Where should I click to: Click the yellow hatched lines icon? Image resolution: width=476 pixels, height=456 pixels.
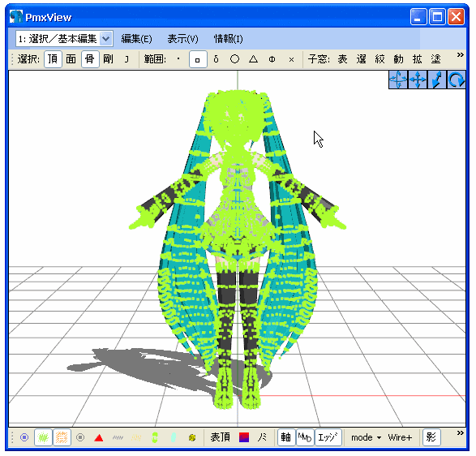click(x=136, y=438)
